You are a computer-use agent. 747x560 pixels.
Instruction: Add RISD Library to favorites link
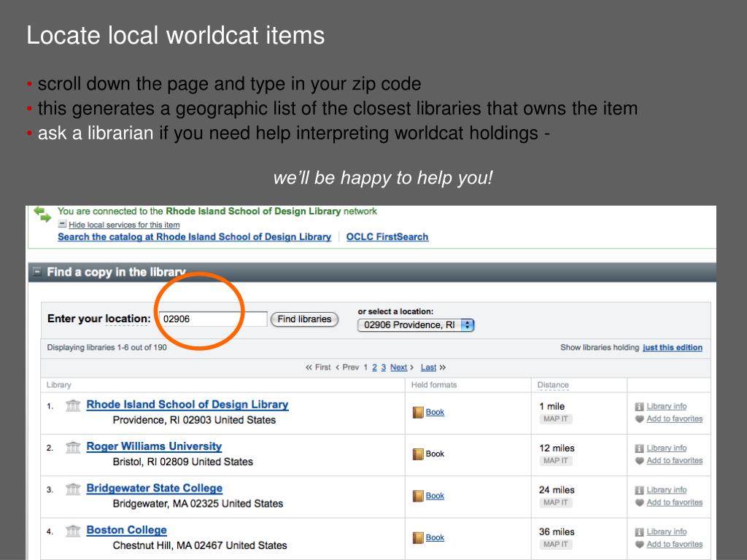coord(675,419)
